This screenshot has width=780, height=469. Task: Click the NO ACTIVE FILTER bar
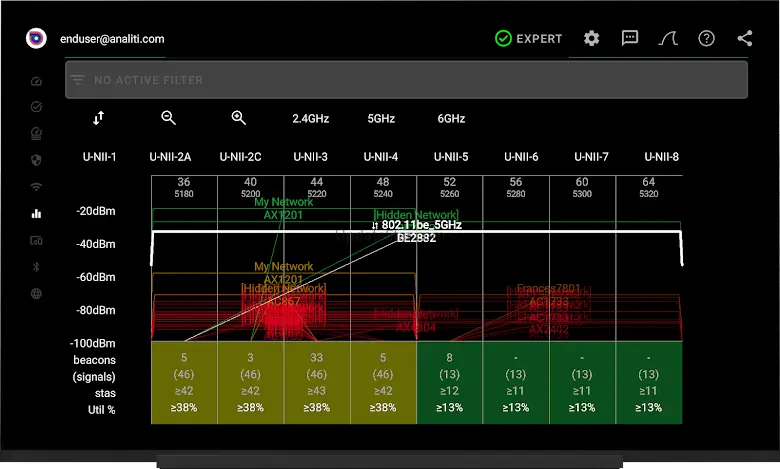406,80
